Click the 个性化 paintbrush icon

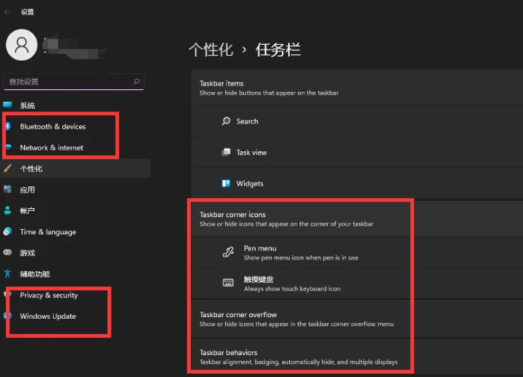pos(7,168)
